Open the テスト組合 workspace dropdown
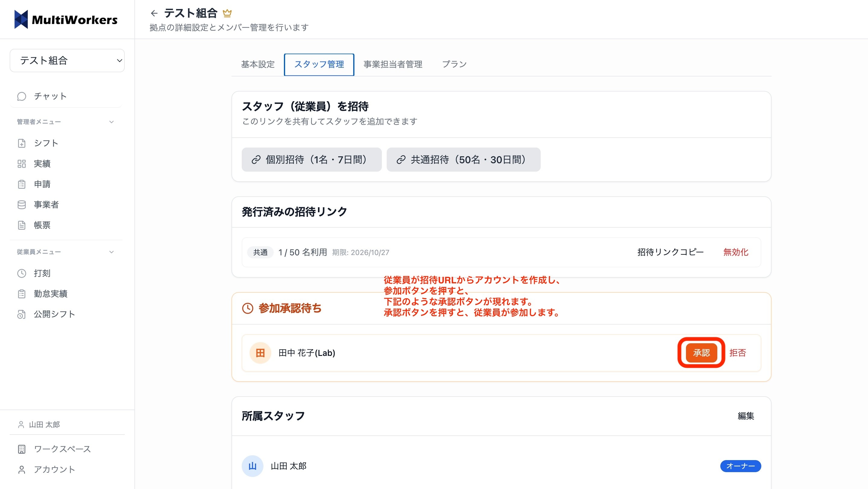 [67, 61]
